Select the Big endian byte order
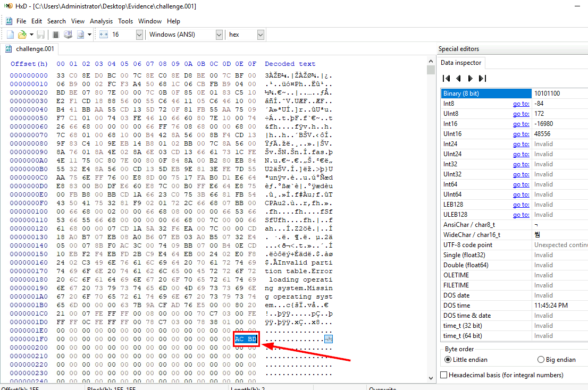The image size is (588, 390). [557, 360]
